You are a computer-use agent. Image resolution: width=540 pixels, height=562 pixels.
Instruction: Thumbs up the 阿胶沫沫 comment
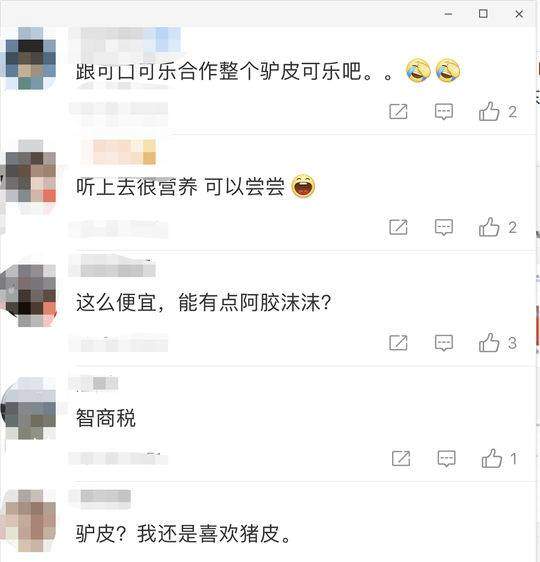[x=489, y=343]
